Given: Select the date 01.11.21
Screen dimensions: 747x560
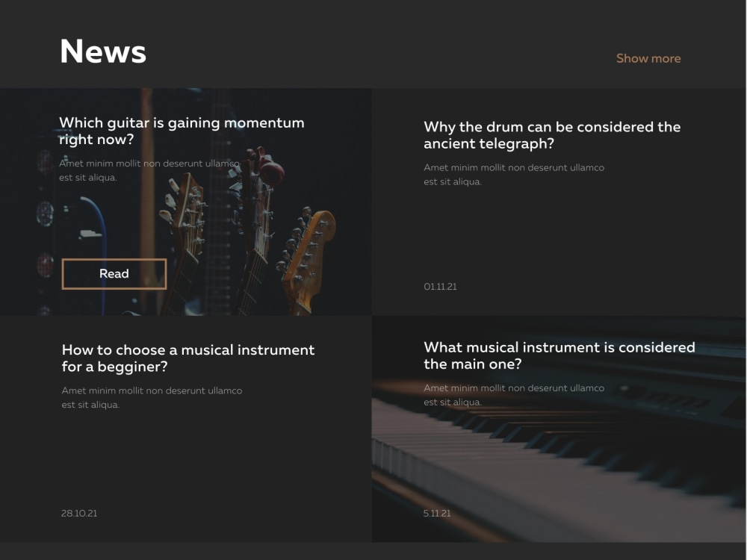Looking at the screenshot, I should click(440, 287).
